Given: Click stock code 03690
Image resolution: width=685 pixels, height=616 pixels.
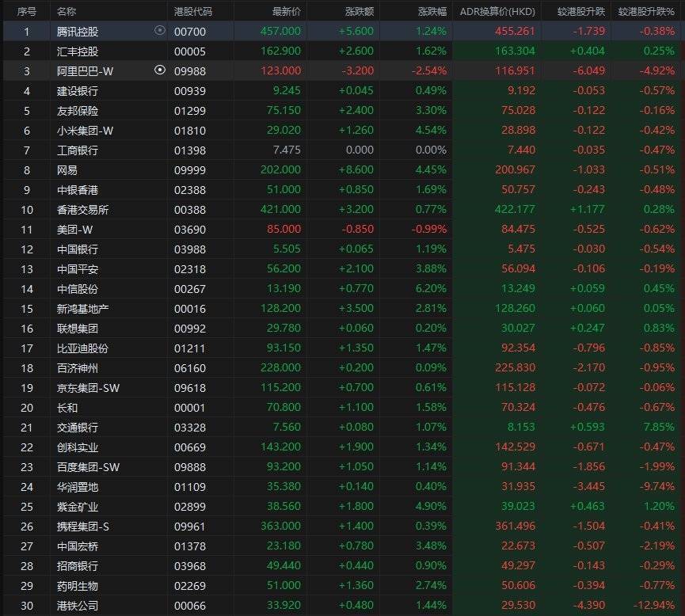Looking at the screenshot, I should 189,230.
